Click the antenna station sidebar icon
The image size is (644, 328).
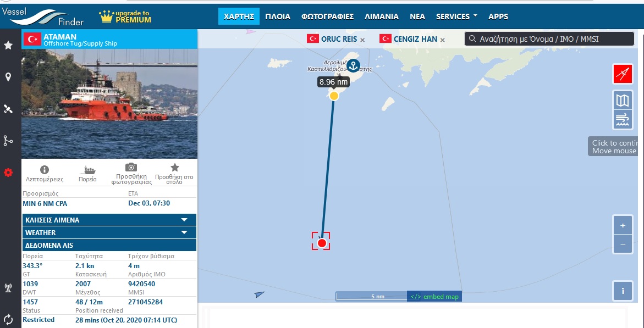point(8,288)
